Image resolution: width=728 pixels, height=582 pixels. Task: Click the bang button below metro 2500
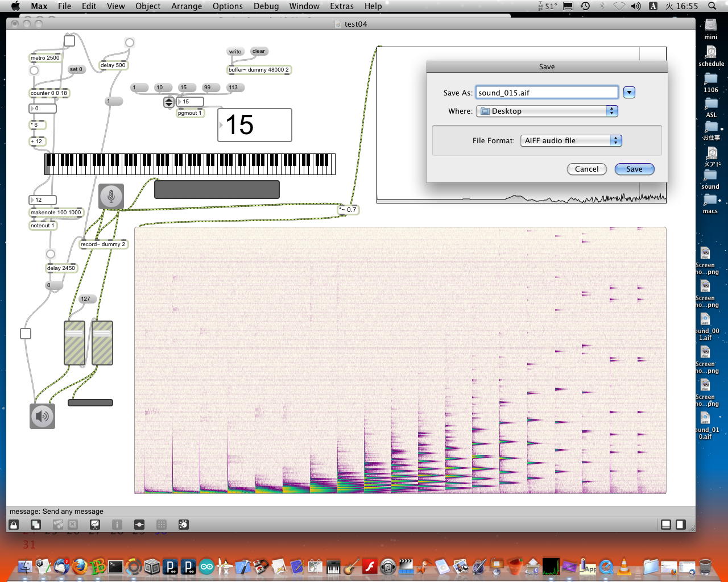[34, 70]
